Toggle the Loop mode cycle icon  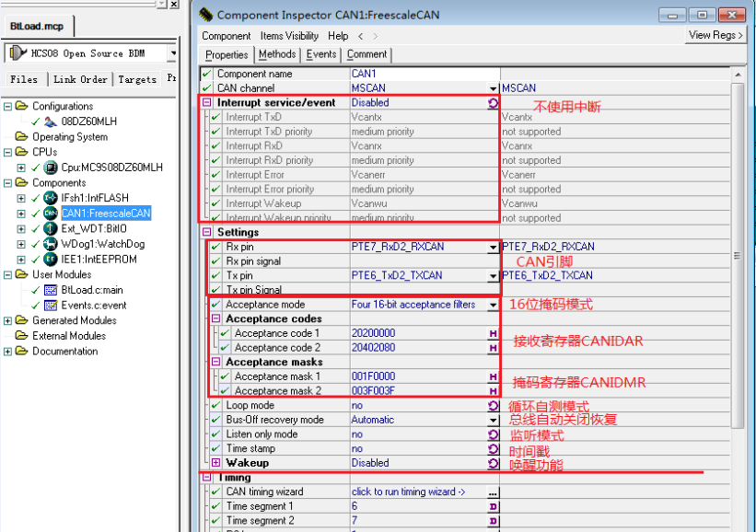coord(493,406)
